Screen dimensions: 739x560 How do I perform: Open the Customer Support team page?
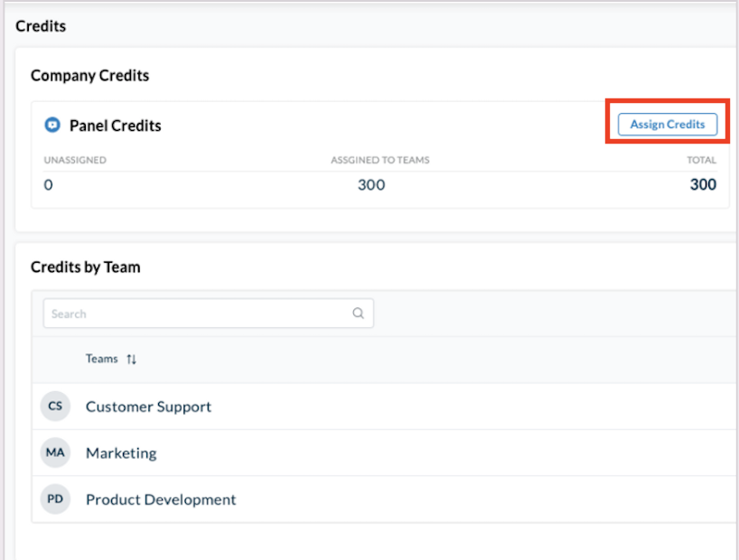147,406
